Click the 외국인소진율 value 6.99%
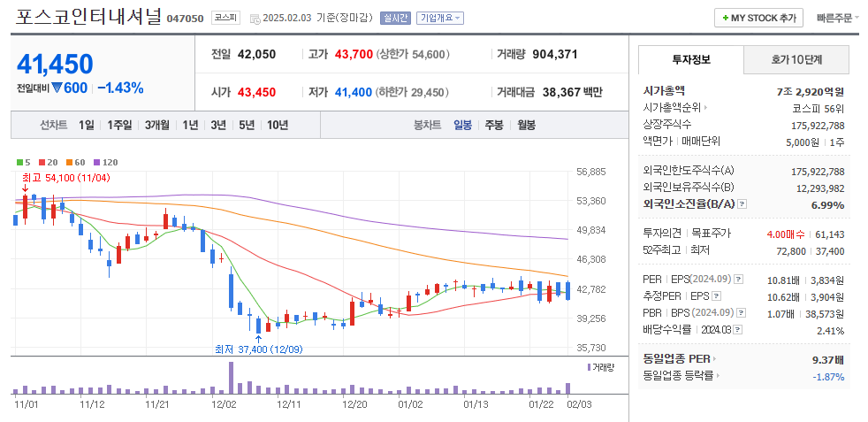This screenshot has width=868, height=422. pos(827,205)
